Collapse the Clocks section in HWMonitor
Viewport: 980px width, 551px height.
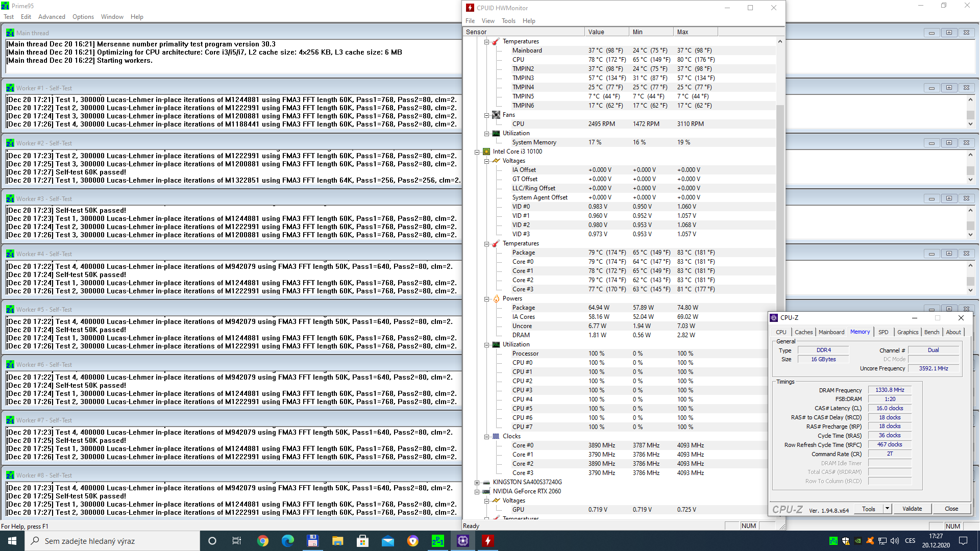(x=487, y=436)
